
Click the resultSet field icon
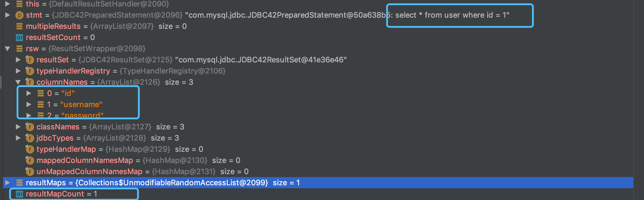pyautogui.click(x=30, y=60)
